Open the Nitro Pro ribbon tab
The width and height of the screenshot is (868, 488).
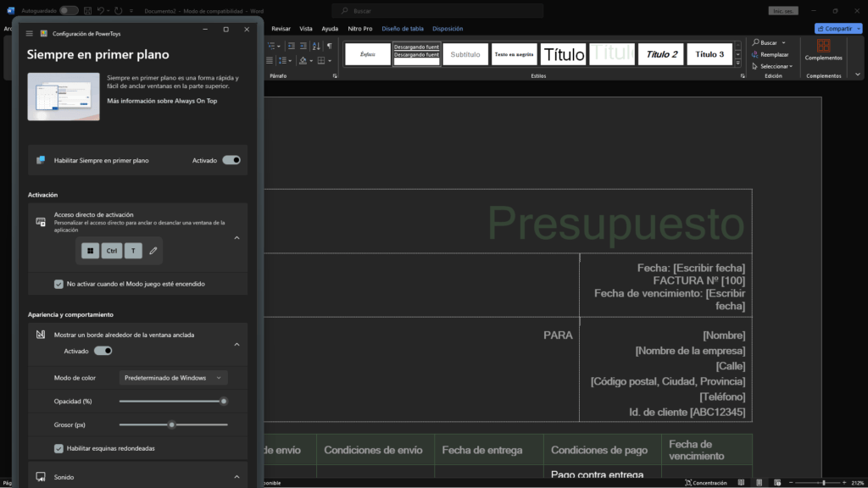click(x=359, y=29)
